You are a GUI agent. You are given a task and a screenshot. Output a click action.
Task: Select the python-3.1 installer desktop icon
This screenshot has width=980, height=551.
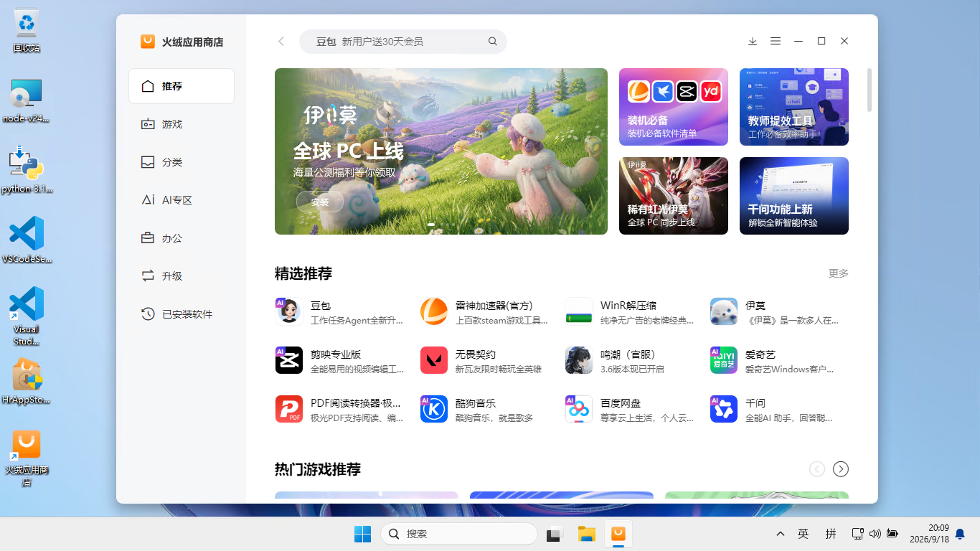[x=27, y=171]
